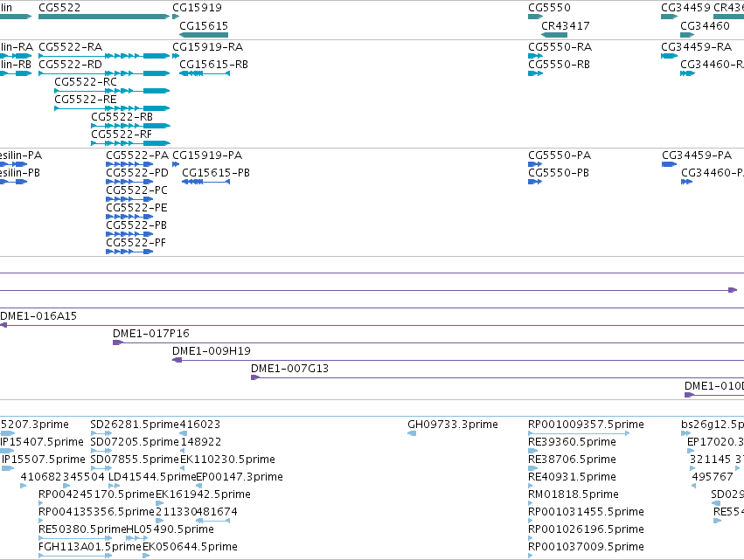This screenshot has height=560, width=744.
Task: Select protein CG5522-PC
Action: (129, 200)
